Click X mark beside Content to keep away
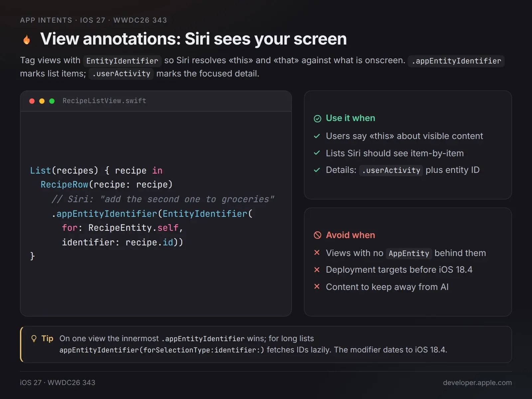This screenshot has width=532, height=399. point(317,287)
